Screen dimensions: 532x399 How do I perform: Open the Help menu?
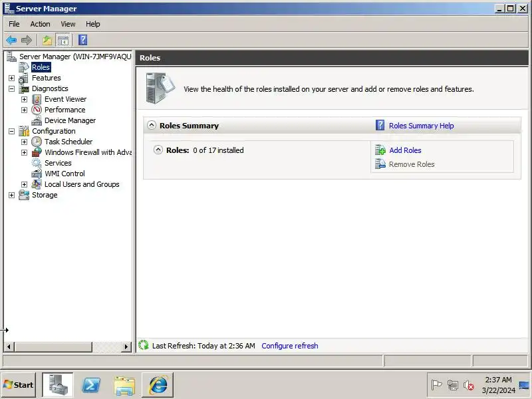92,24
